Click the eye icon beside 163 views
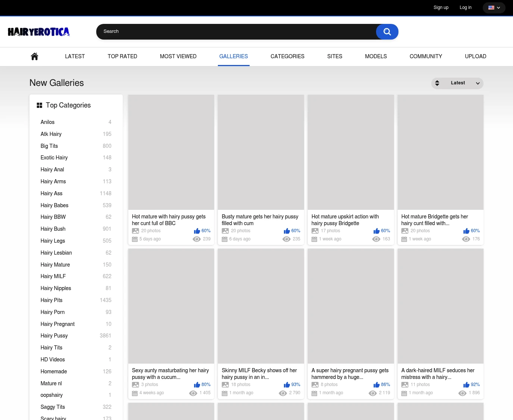This screenshot has height=420, width=513. point(376,239)
